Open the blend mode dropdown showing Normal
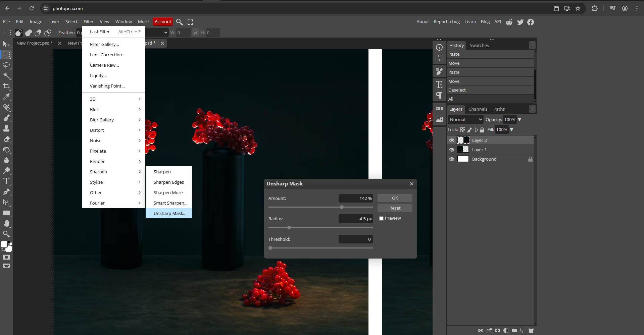The width and height of the screenshot is (644, 335). point(465,119)
